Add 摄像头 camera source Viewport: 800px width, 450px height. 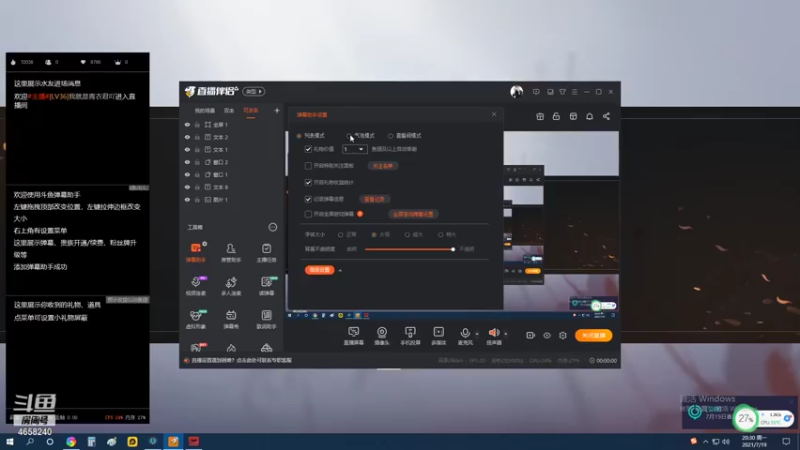pyautogui.click(x=382, y=336)
